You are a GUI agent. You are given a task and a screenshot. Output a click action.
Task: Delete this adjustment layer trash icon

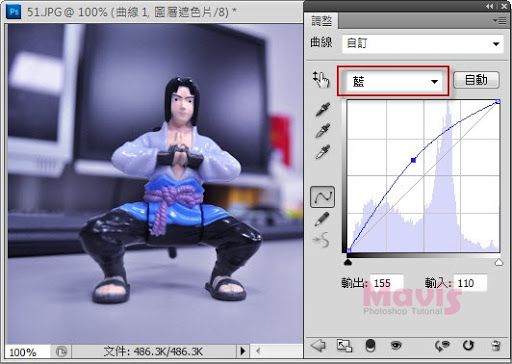pos(496,345)
